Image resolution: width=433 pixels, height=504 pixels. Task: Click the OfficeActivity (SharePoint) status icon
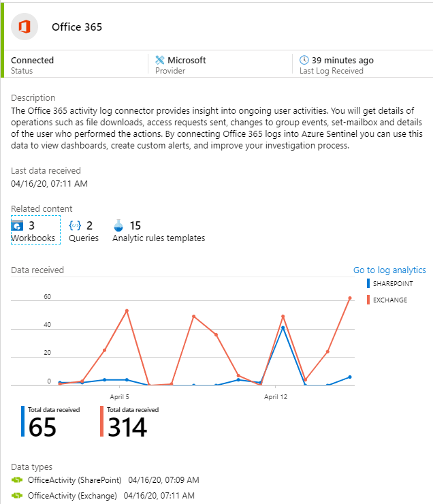[x=18, y=480]
